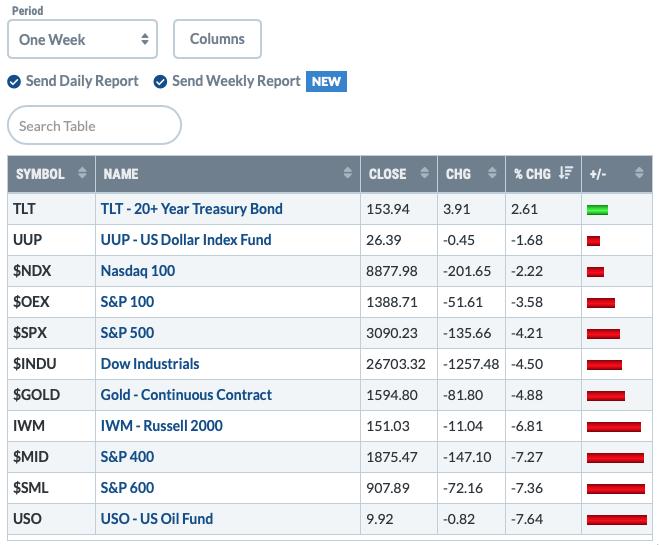Click the change value -147.10
Screen dimensions: 659x545
point(467,458)
